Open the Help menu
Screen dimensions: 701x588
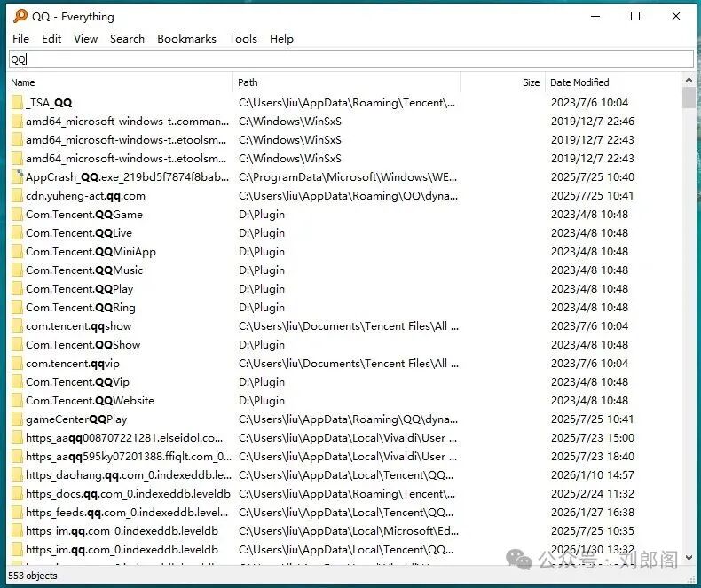tap(281, 39)
